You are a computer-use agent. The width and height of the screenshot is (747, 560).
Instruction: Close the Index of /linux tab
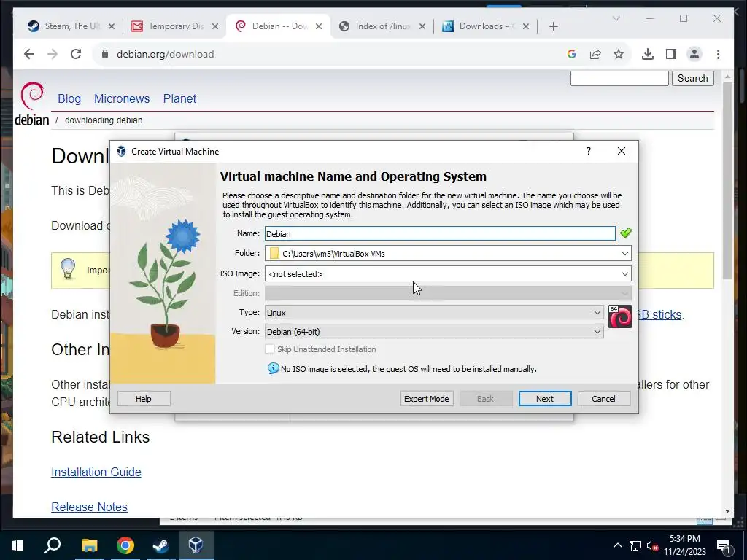click(x=422, y=26)
